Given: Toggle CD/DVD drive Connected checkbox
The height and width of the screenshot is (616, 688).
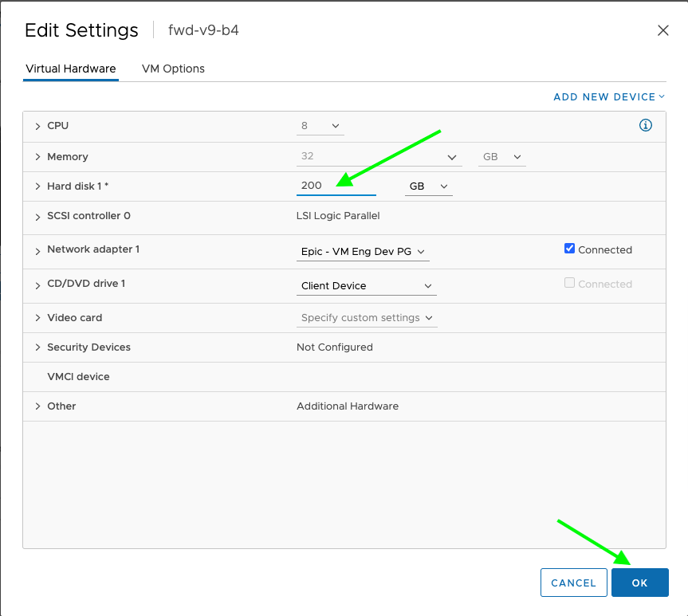Looking at the screenshot, I should (x=569, y=283).
